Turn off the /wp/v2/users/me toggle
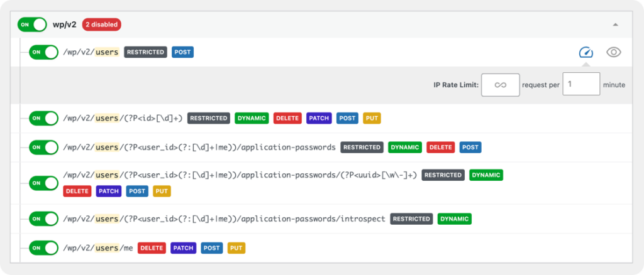This screenshot has height=275, width=644. pyautogui.click(x=43, y=248)
